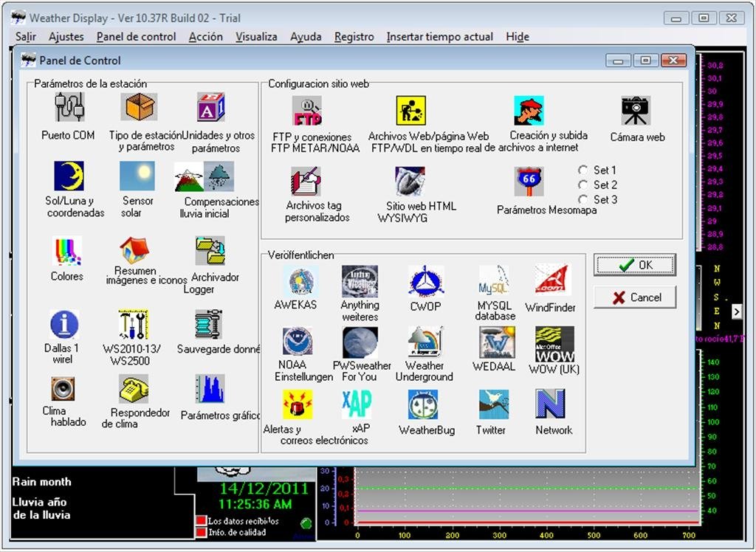Screen dimensions: 756x552
Task: Click Insertar tiempo actual menu item
Action: (x=440, y=37)
